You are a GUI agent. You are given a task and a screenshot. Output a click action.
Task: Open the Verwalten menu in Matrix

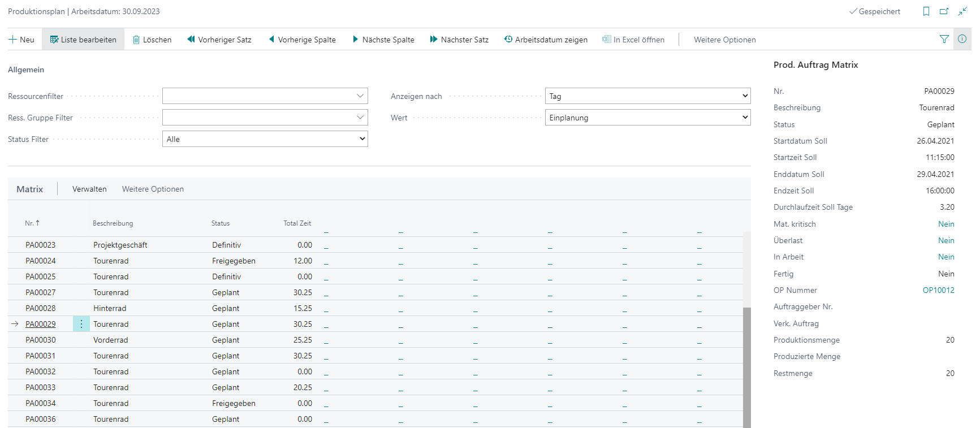89,189
